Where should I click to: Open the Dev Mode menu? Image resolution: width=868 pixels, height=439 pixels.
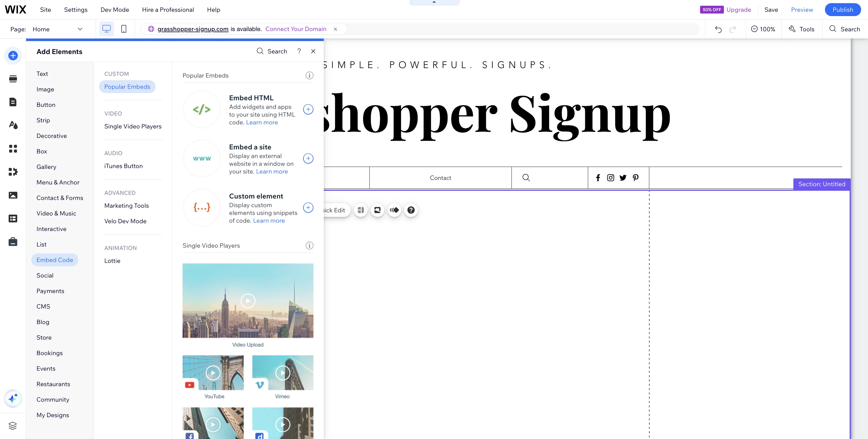pyautogui.click(x=115, y=9)
